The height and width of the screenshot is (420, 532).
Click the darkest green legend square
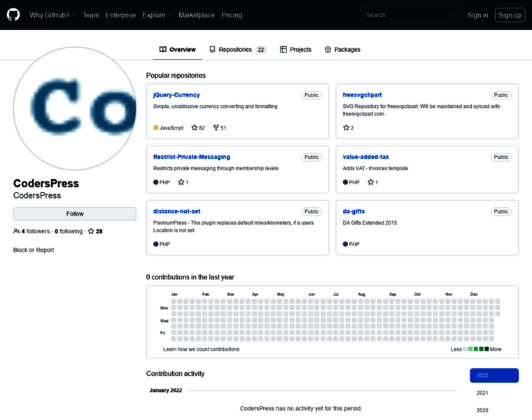coord(486,349)
